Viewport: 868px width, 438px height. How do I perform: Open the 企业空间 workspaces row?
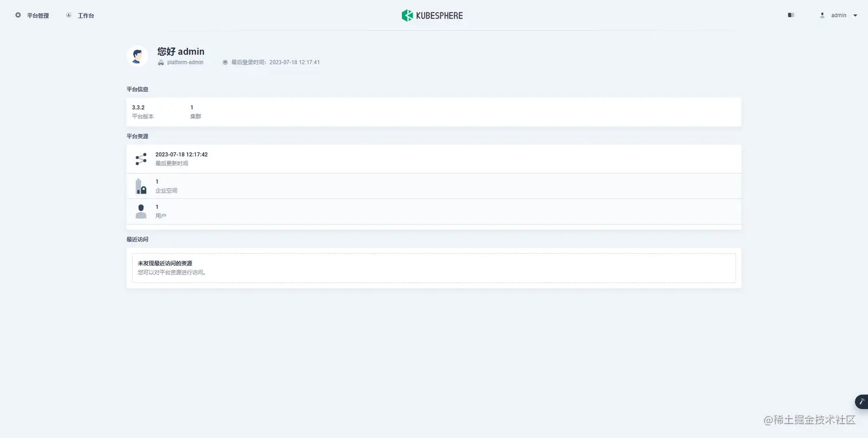[434, 186]
